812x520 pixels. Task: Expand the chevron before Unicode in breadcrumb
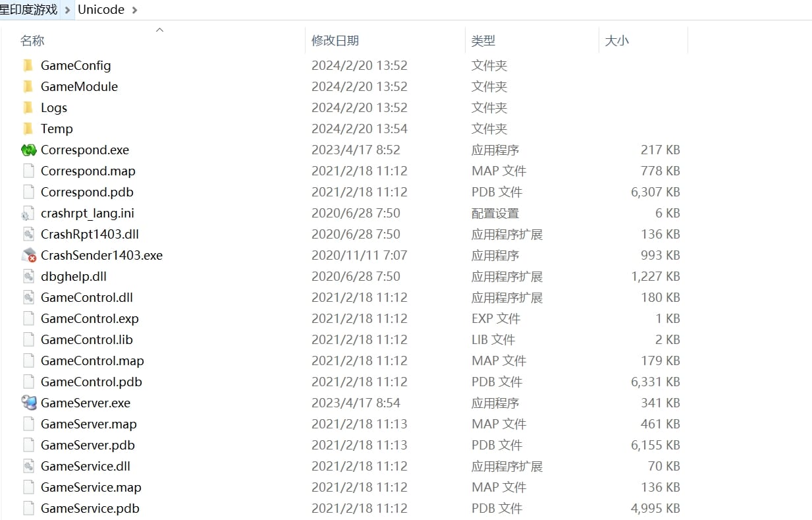point(67,10)
